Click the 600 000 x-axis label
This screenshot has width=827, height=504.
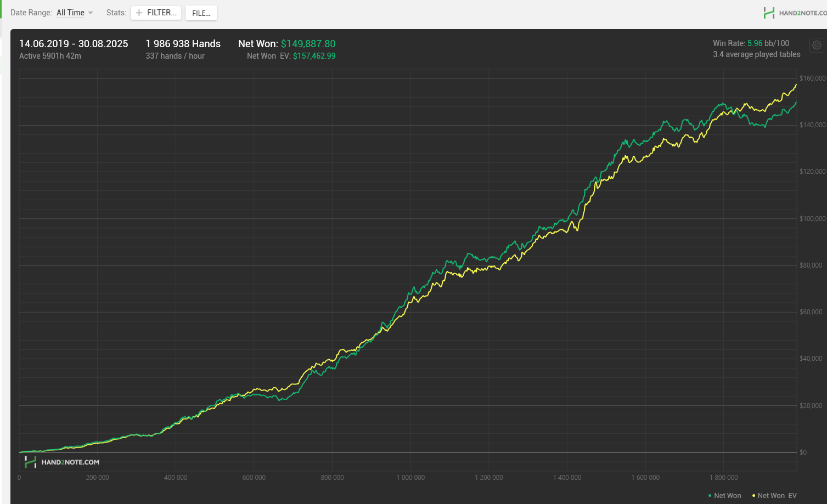coord(254,478)
